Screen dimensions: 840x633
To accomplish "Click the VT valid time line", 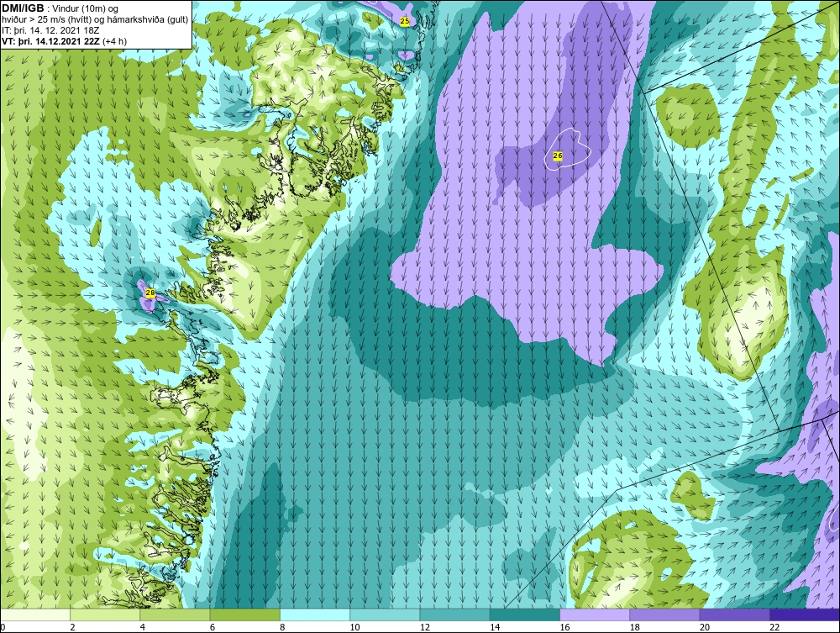I will (65, 41).
